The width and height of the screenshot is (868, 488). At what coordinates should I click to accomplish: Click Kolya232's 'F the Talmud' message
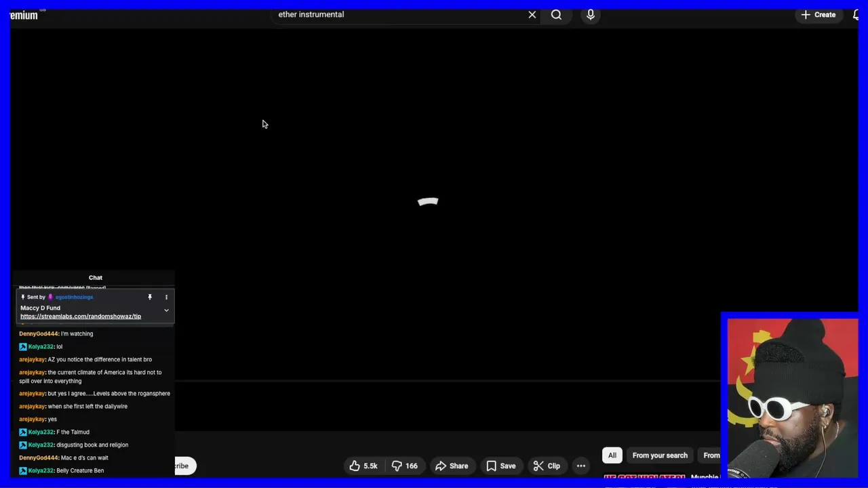(54, 432)
